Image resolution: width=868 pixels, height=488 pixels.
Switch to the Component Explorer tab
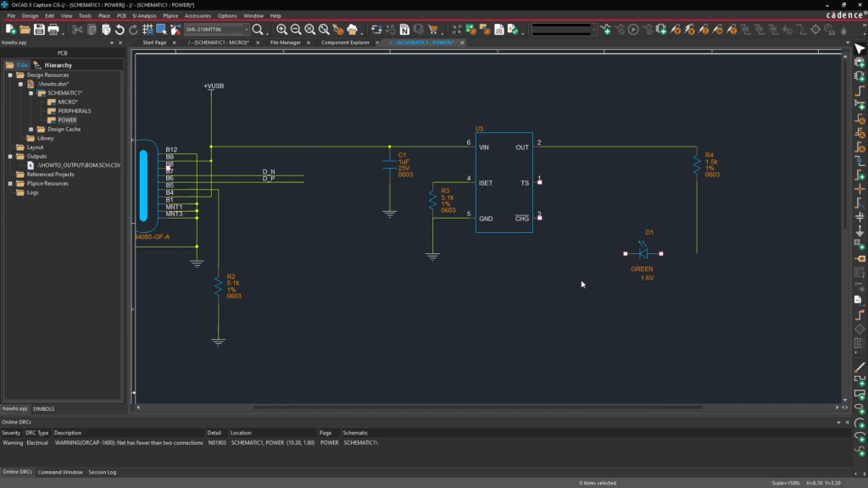point(345,42)
